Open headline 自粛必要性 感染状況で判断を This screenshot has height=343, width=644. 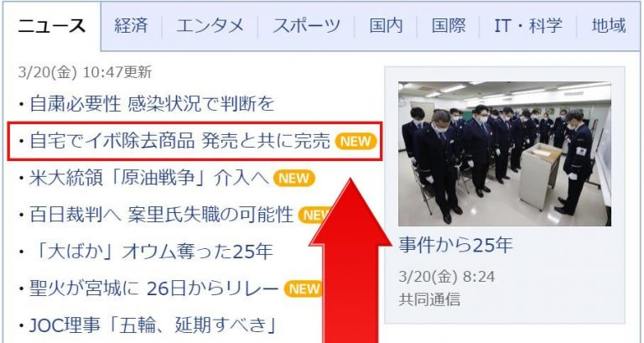[152, 103]
